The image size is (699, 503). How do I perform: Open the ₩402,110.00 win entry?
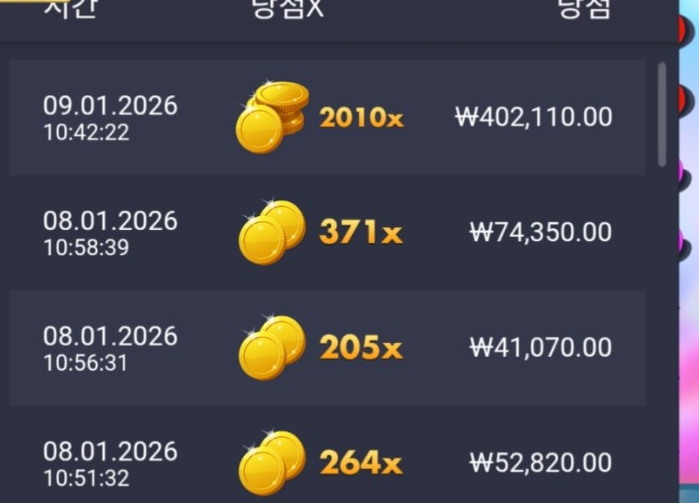[x=534, y=117]
